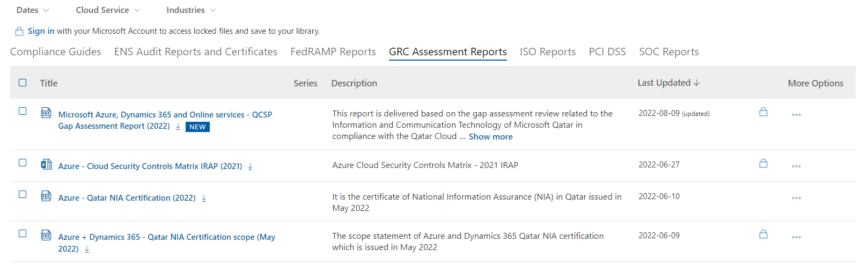
Task: Click download icon for Qatar NIA Certification (2022)
Action: coord(204,199)
